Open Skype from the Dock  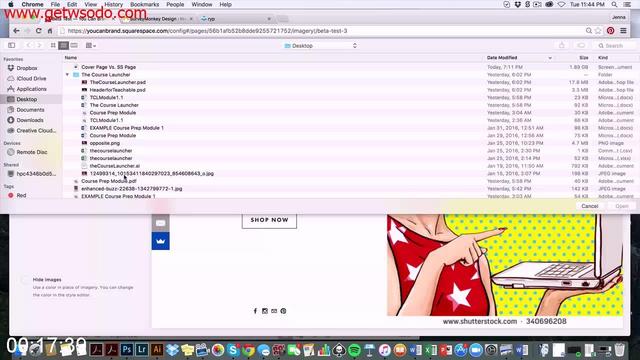233,350
